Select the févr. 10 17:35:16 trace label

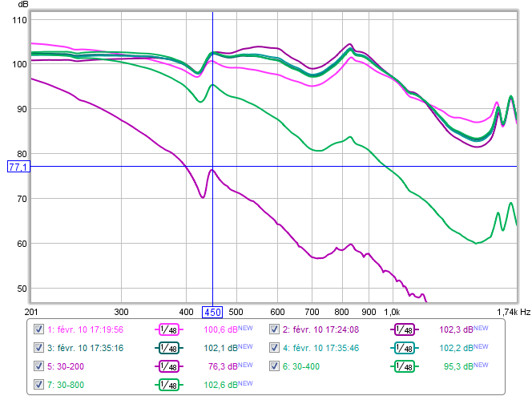(x=86, y=347)
